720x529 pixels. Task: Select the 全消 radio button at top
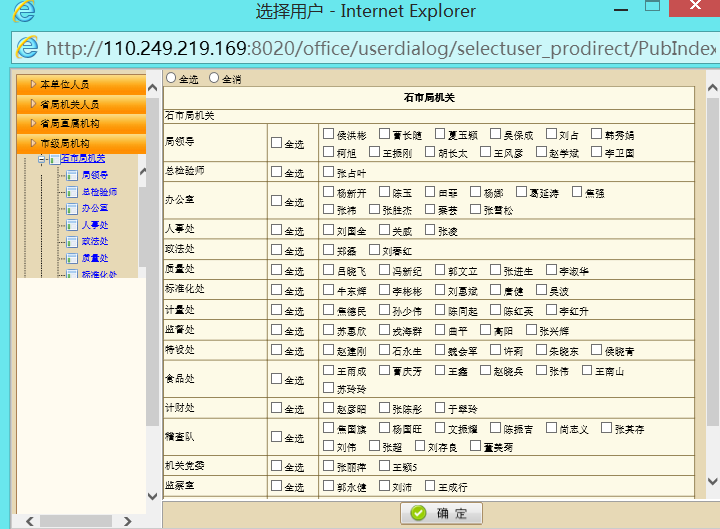pyautogui.click(x=213, y=78)
